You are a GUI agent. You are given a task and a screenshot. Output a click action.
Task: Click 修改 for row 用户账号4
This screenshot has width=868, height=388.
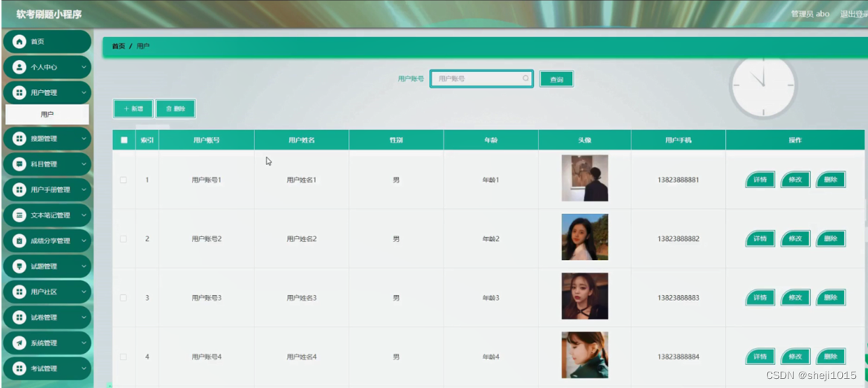coord(796,357)
